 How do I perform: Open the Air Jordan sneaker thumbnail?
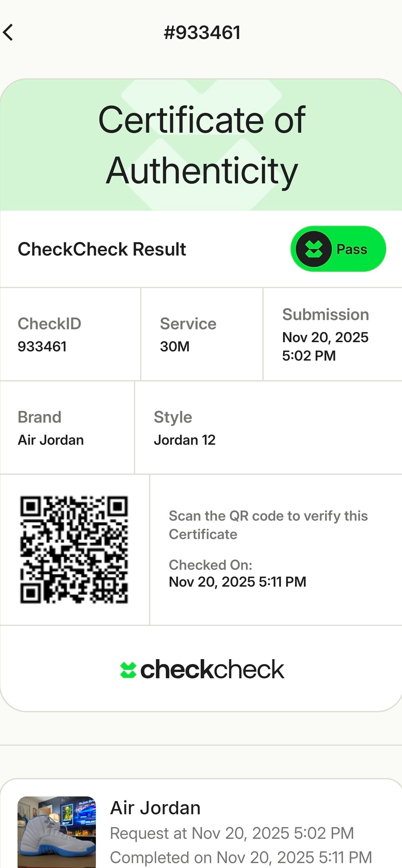[57, 832]
